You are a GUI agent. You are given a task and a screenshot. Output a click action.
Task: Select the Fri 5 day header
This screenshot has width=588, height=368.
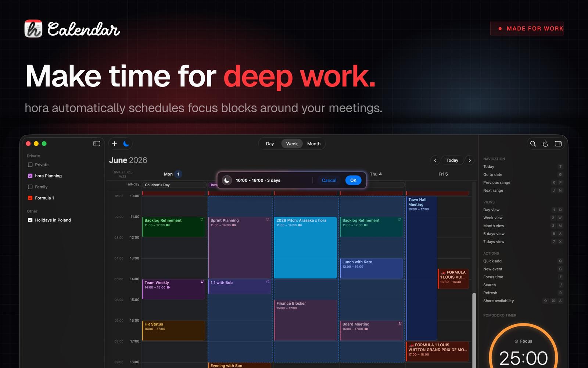click(x=443, y=174)
